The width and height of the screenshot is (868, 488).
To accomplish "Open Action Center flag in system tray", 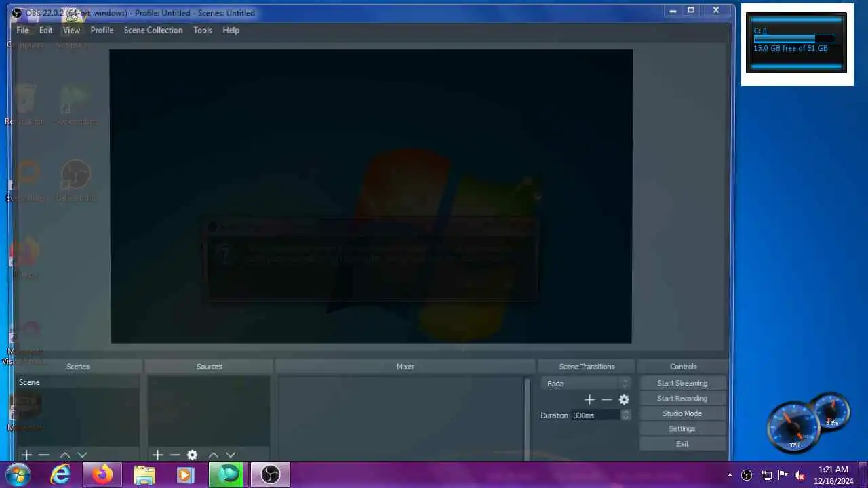I will tap(783, 475).
